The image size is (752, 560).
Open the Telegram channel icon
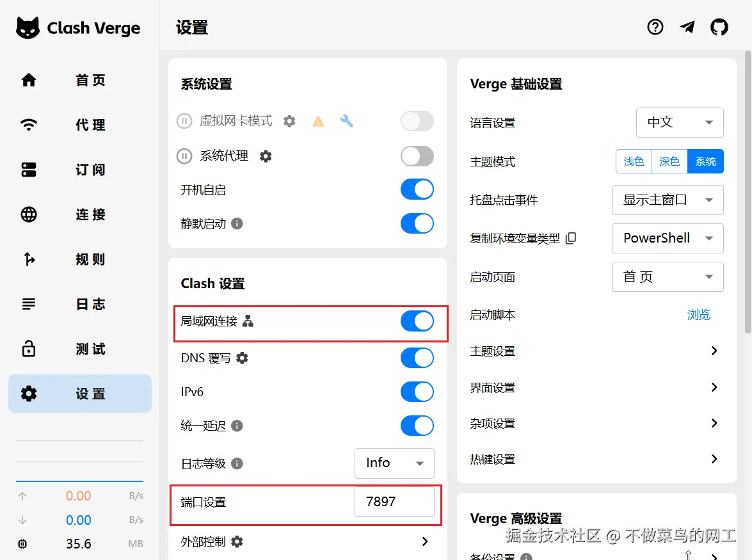687,27
